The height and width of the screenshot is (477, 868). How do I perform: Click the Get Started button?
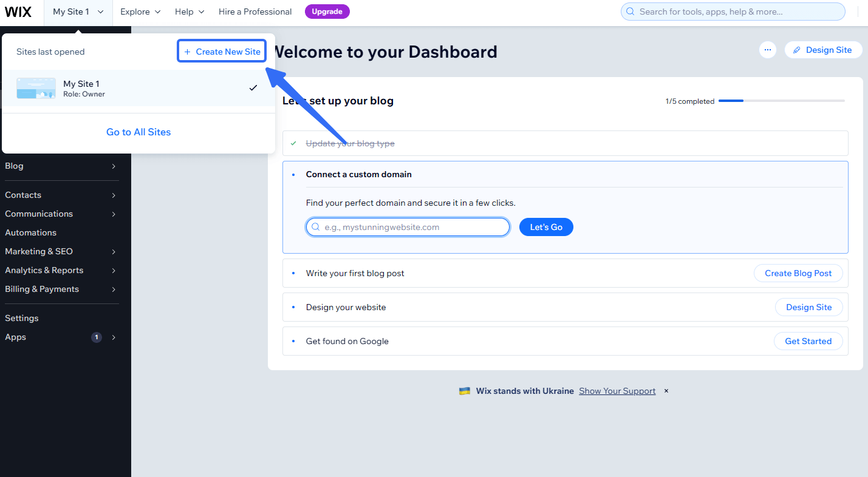pyautogui.click(x=808, y=341)
